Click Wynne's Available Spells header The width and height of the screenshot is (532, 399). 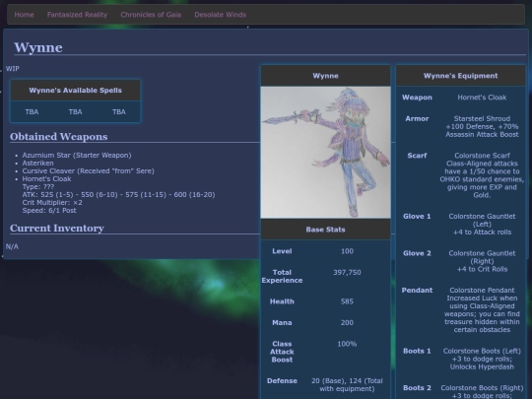(x=75, y=91)
